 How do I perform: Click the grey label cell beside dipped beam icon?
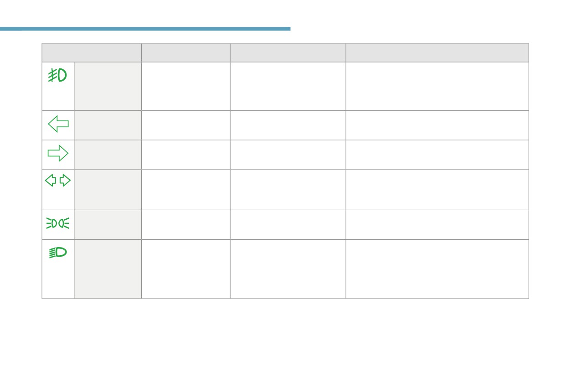click(x=108, y=269)
